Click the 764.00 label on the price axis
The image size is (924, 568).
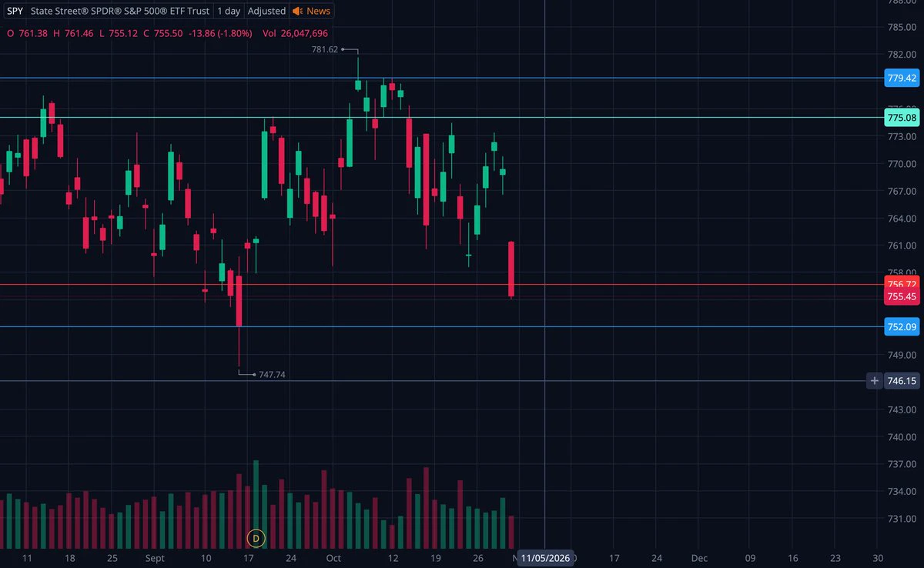[901, 219]
